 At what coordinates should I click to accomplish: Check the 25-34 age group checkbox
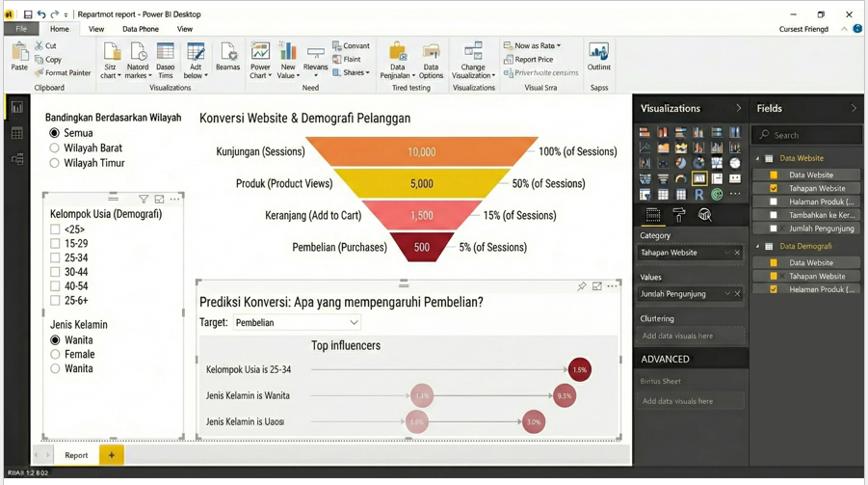pos(55,258)
